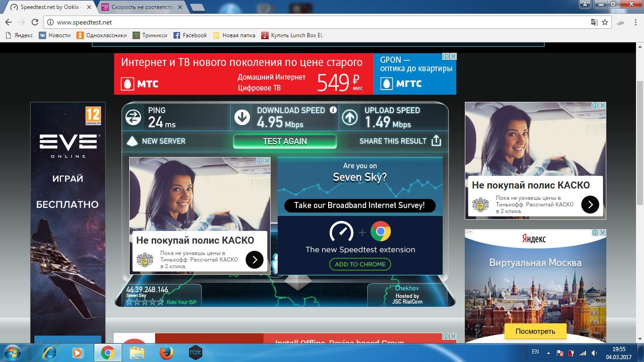
Task: Click the share result upload icon
Action: click(437, 140)
